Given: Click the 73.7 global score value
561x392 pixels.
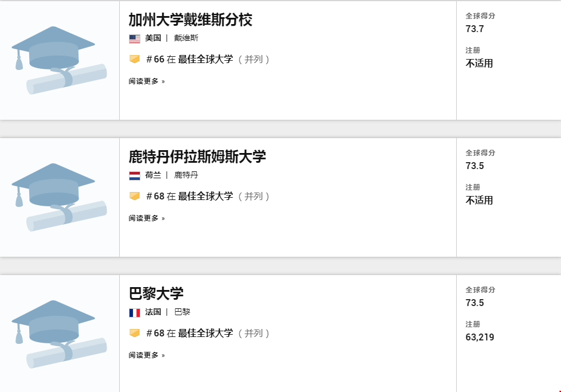Looking at the screenshot, I should pyautogui.click(x=474, y=29).
